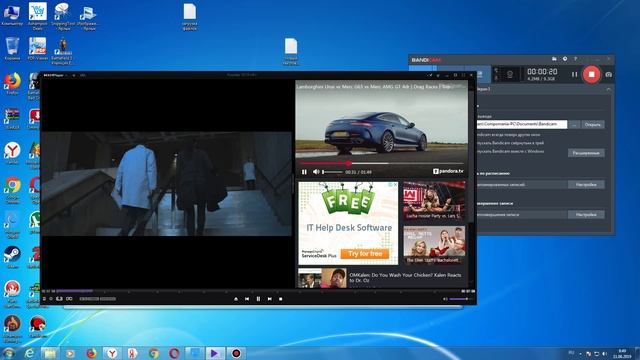Pause the Bandicam recording
Viewport: 640px width, 360px height.
click(x=574, y=74)
